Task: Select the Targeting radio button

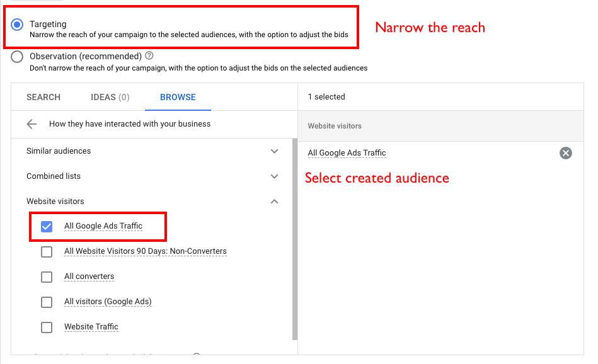Action: tap(17, 25)
